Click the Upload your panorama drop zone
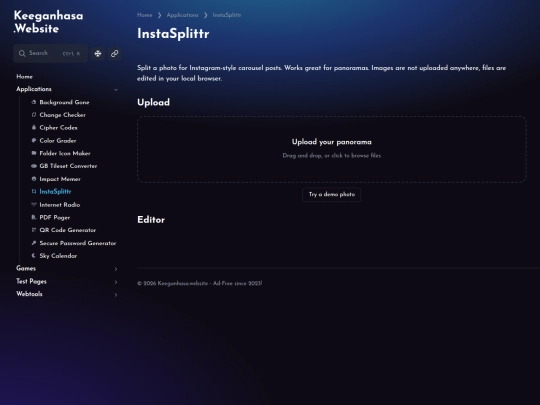This screenshot has height=405, width=540. [332, 149]
